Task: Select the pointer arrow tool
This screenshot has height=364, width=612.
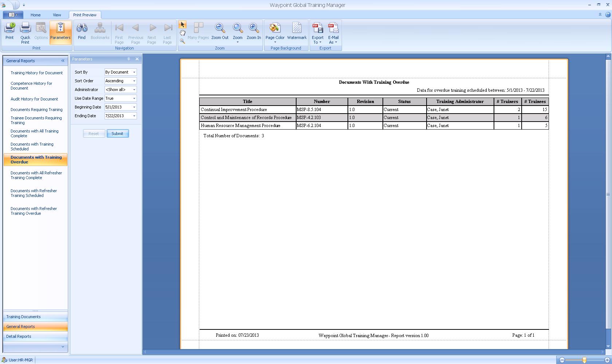Action: pyautogui.click(x=182, y=25)
